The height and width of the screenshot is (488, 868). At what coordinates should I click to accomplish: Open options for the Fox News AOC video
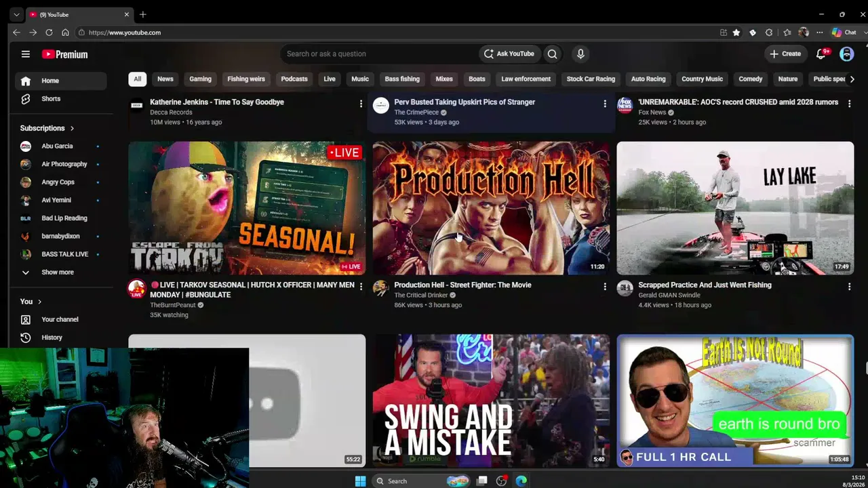849,104
